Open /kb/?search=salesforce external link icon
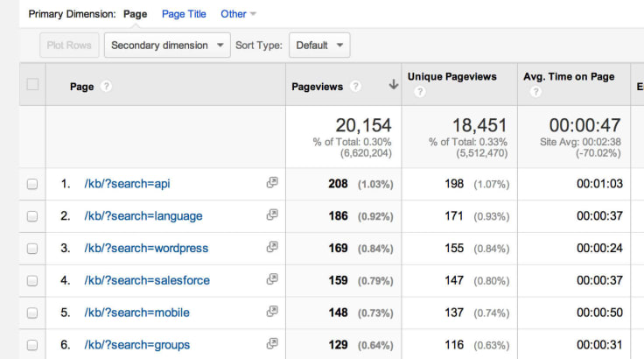The image size is (644, 359). pyautogui.click(x=272, y=279)
